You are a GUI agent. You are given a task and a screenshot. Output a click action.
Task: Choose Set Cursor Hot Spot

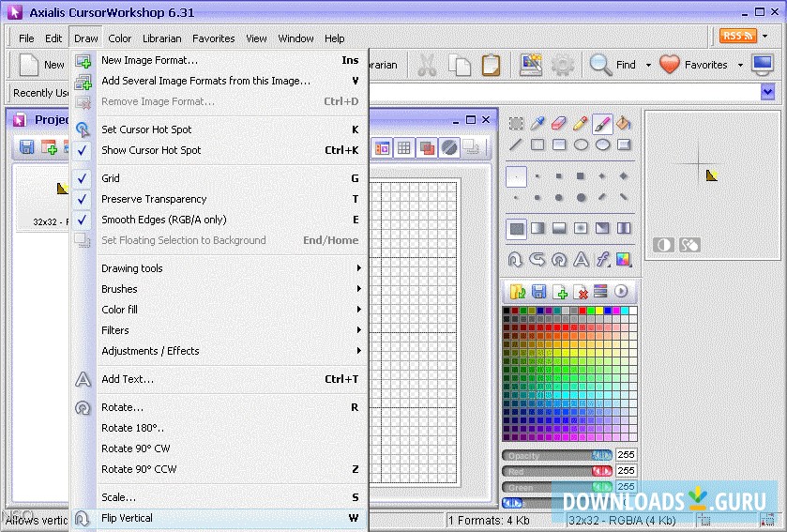tap(219, 129)
